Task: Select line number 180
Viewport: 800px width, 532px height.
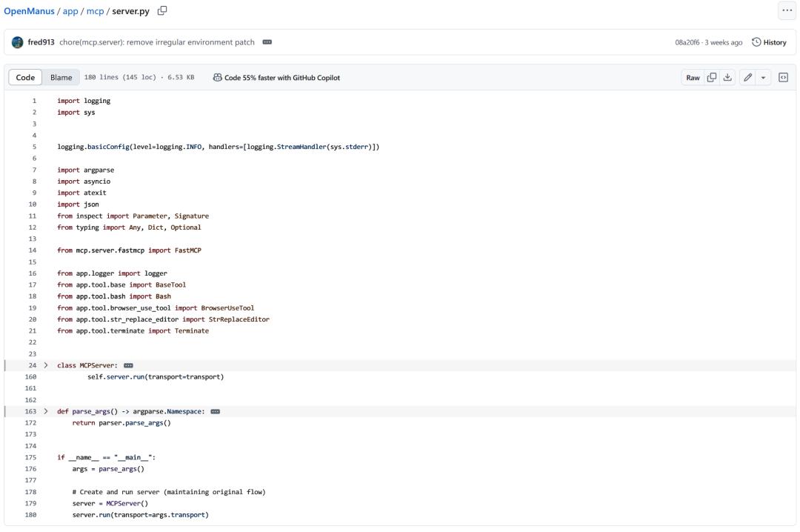Action: [30, 515]
